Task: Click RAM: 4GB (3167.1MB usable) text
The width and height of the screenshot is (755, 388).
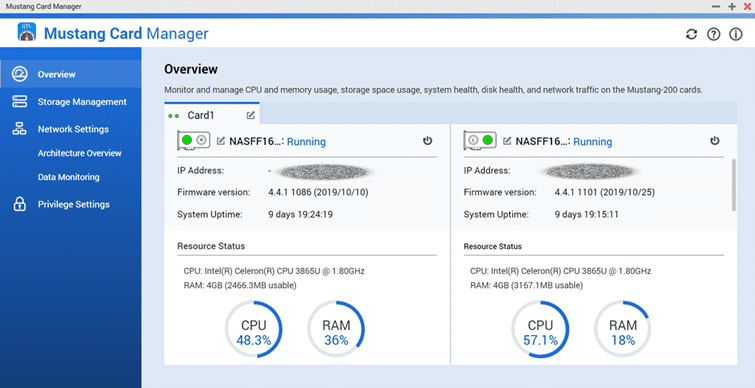Action: click(527, 285)
